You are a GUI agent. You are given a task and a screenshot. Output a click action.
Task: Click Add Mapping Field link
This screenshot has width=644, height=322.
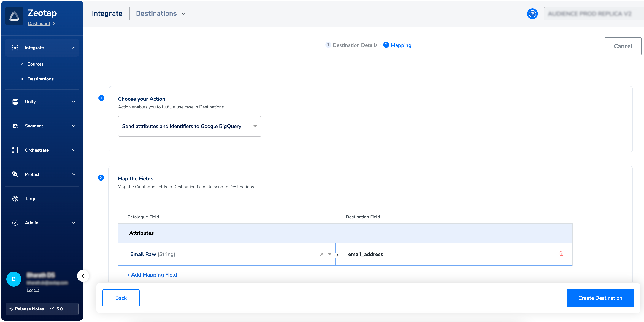(x=152, y=275)
